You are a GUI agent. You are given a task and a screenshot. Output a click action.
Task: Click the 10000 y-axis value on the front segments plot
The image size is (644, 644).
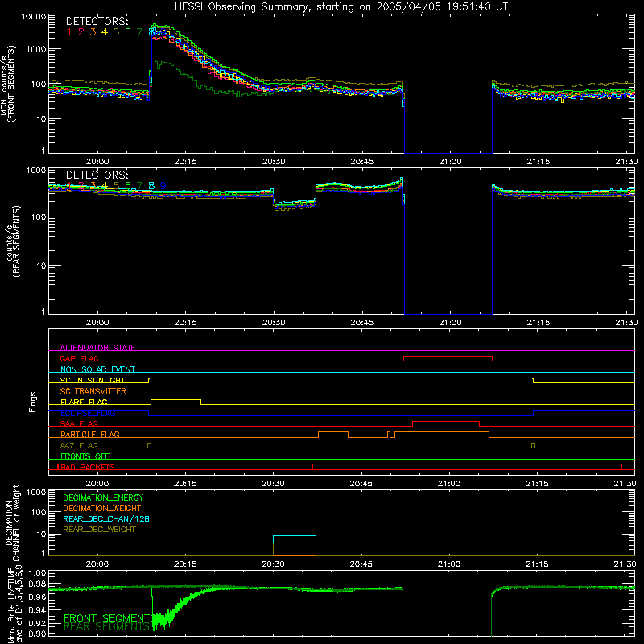click(34, 16)
